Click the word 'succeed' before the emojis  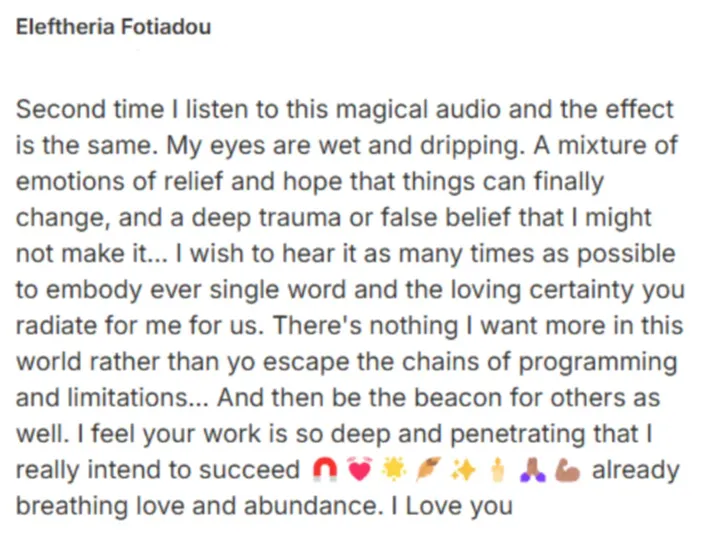click(250, 470)
